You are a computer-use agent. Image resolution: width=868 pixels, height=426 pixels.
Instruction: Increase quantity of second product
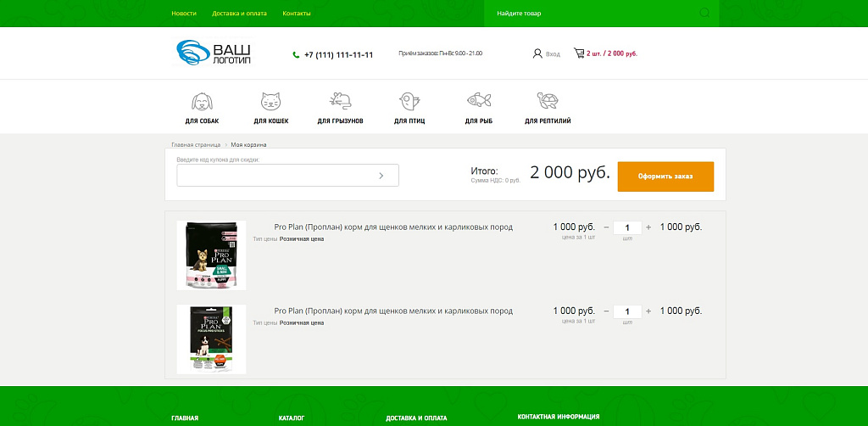[x=648, y=311]
